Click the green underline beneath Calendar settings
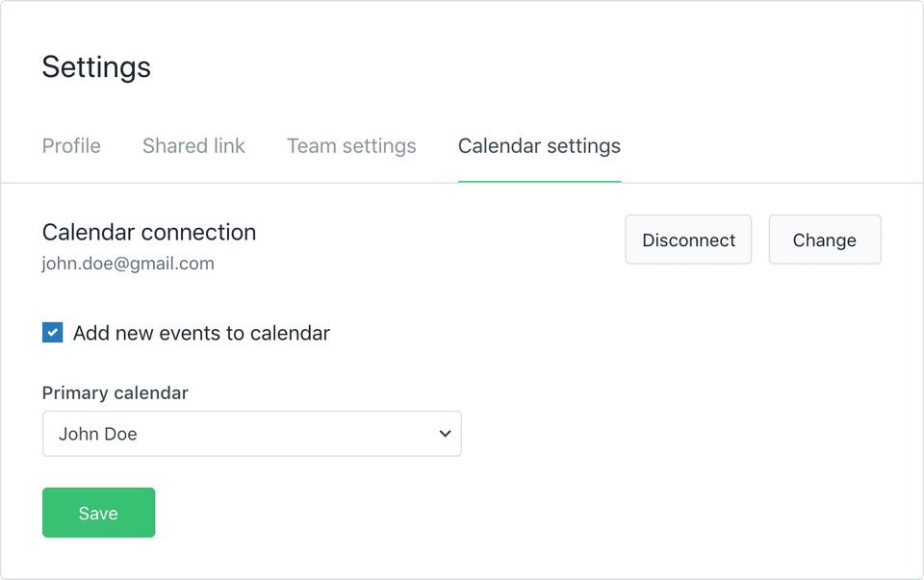The height and width of the screenshot is (580, 924). click(x=539, y=181)
